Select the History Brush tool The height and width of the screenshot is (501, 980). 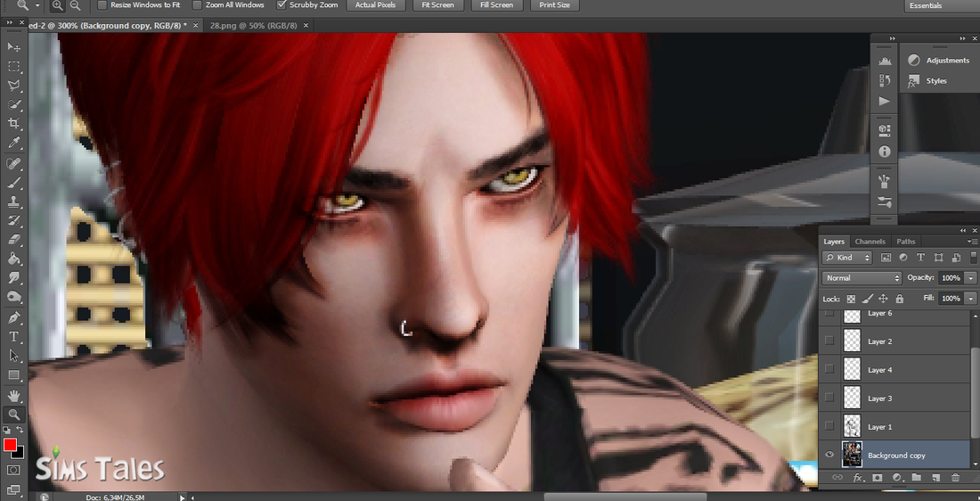13,221
